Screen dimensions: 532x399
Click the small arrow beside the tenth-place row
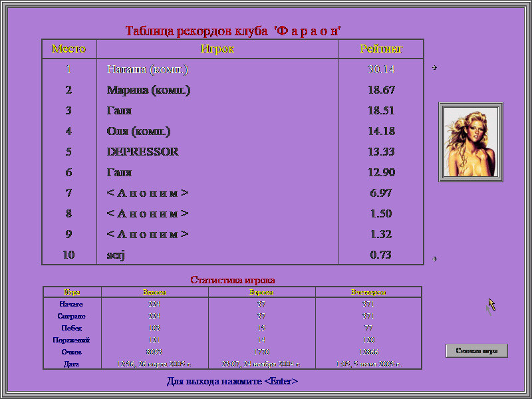pyautogui.click(x=434, y=259)
